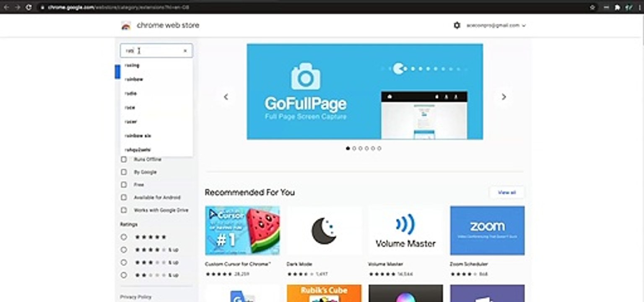This screenshot has width=644, height=302.
Task: Open the Rubik's Cube extension tile
Action: 324,293
